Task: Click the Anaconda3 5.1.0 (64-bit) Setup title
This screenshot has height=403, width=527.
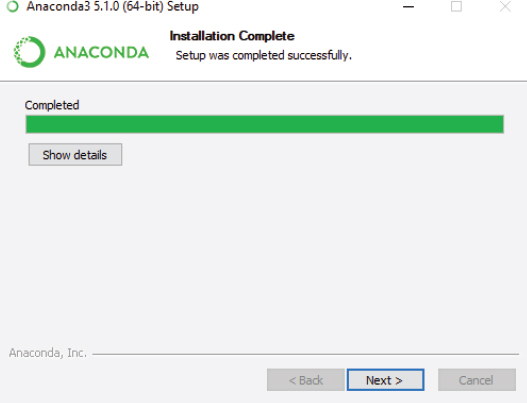Action: (x=113, y=6)
